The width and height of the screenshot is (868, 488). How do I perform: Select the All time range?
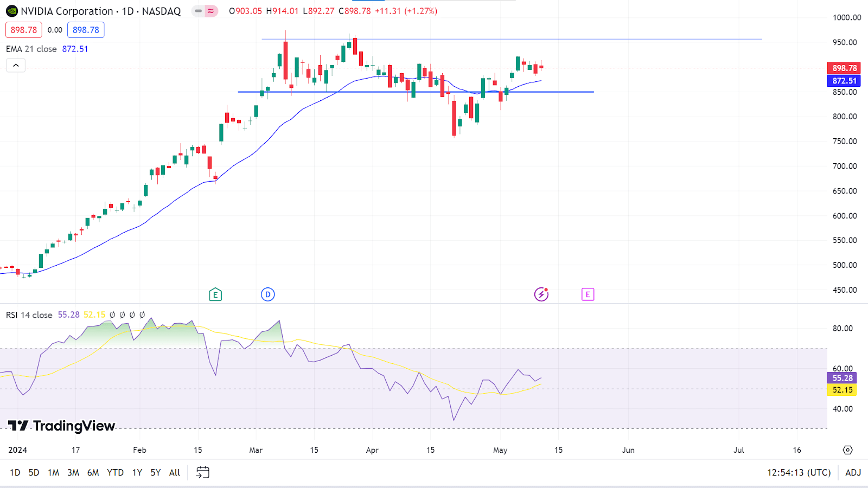[x=175, y=472]
